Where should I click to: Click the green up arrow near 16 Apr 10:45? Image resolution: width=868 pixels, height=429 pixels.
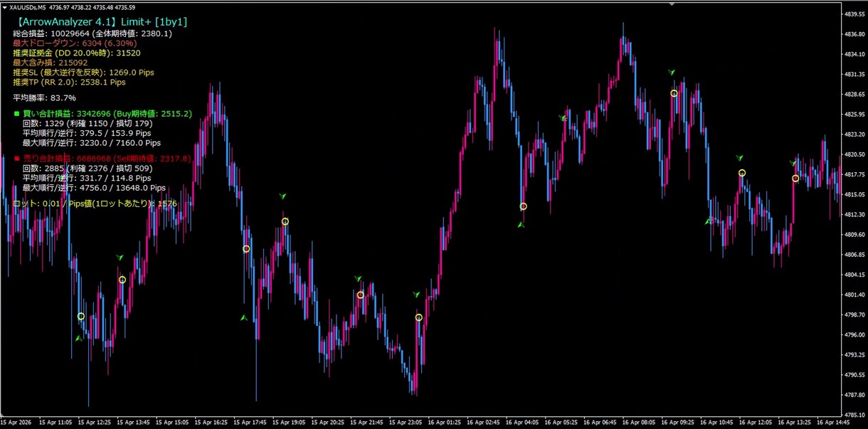[x=709, y=221]
